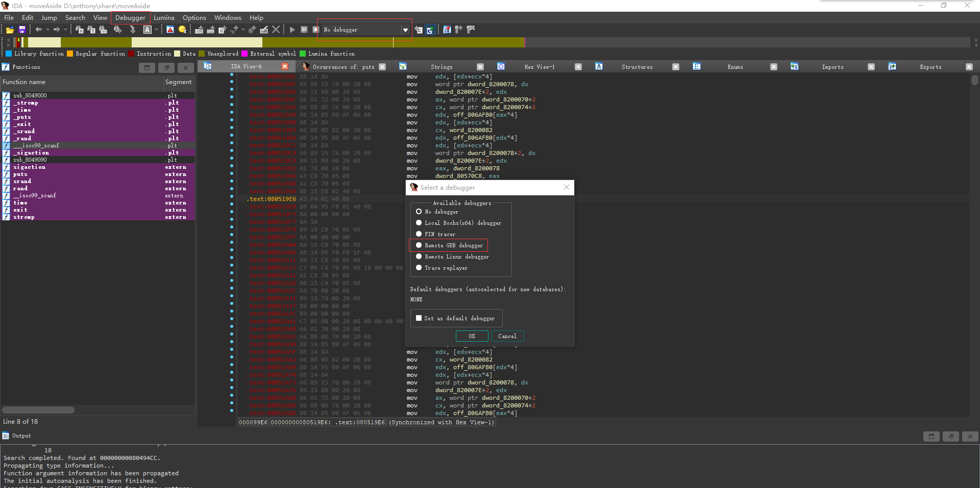Open the Debugger menu
Viewport: 980px width, 488px height.
(x=130, y=17)
